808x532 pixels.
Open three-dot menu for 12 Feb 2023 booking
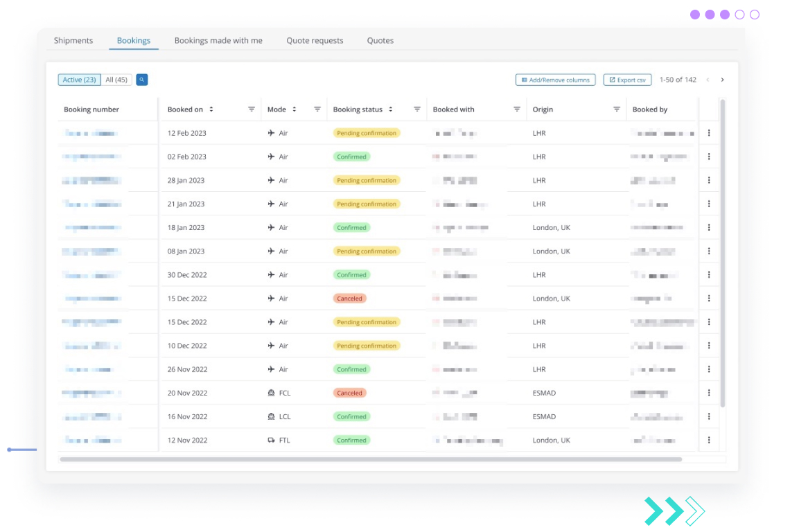pos(709,133)
